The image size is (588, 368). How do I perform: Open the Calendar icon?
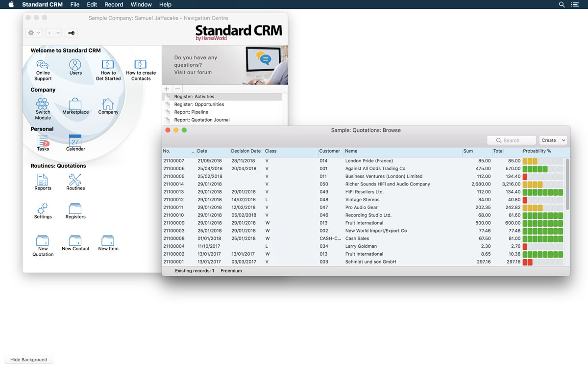pos(75,141)
